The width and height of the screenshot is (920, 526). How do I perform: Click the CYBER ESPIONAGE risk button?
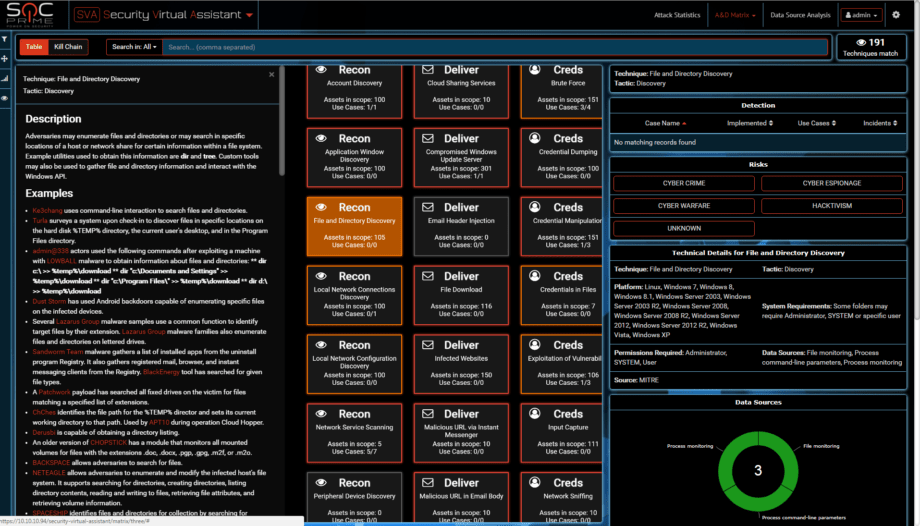[x=832, y=183]
